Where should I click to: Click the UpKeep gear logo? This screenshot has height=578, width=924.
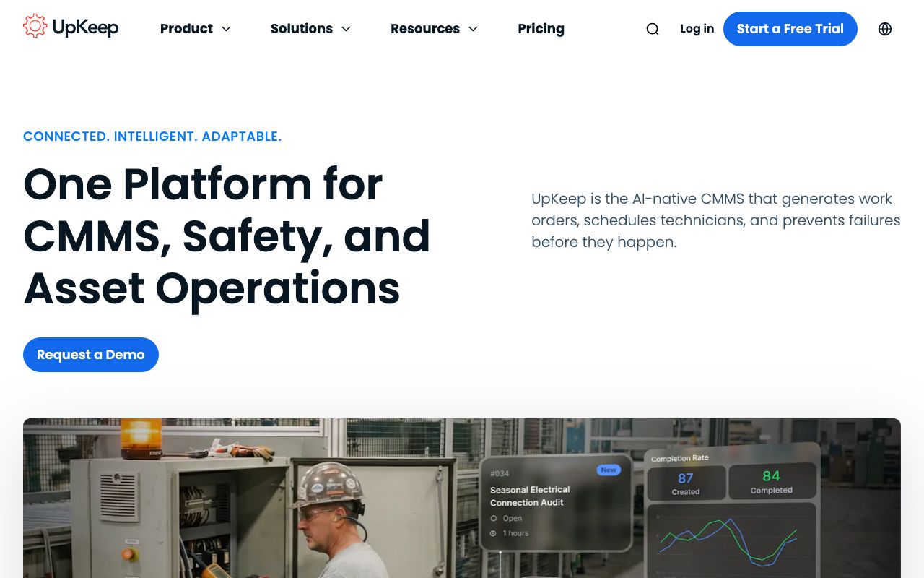35,26
